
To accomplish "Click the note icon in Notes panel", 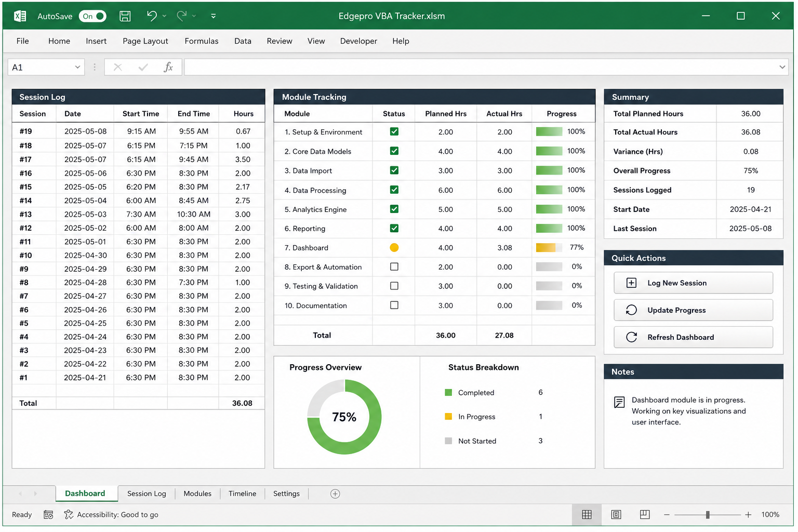I will [619, 402].
